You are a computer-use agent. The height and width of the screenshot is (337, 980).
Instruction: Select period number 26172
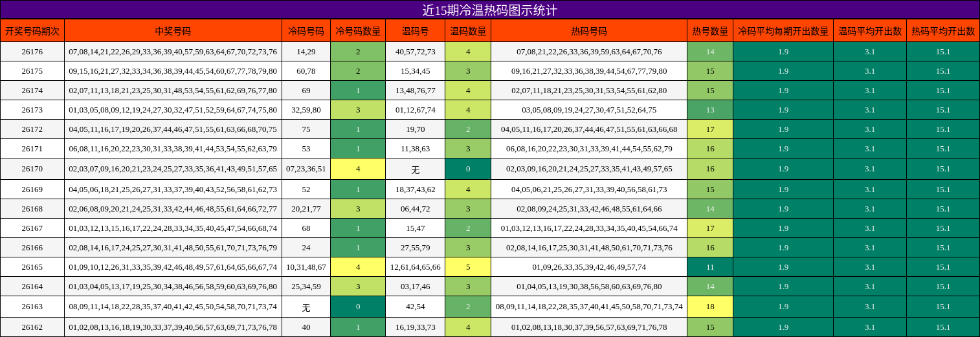point(32,129)
